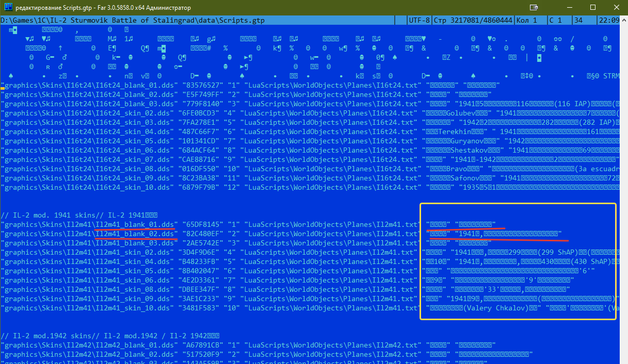Click the Far Manager icon in title bar
Image resolution: width=628 pixels, height=364 pixels.
point(8,8)
